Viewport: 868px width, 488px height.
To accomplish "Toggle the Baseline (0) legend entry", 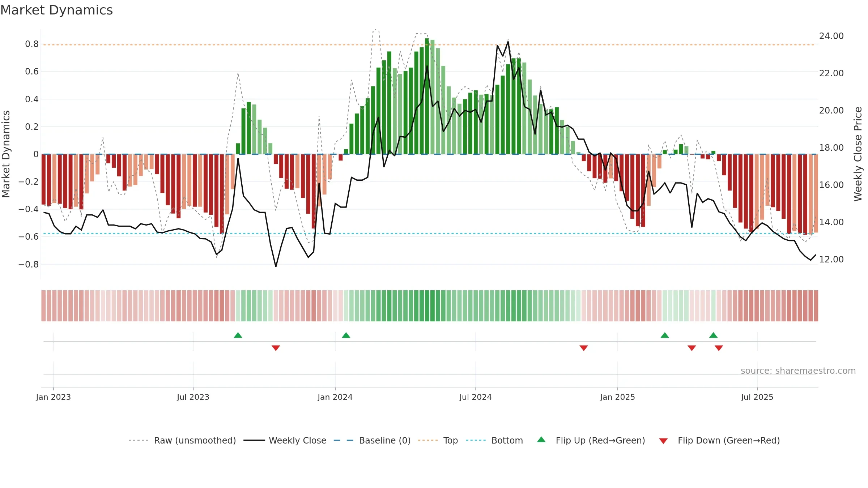I will [372, 440].
